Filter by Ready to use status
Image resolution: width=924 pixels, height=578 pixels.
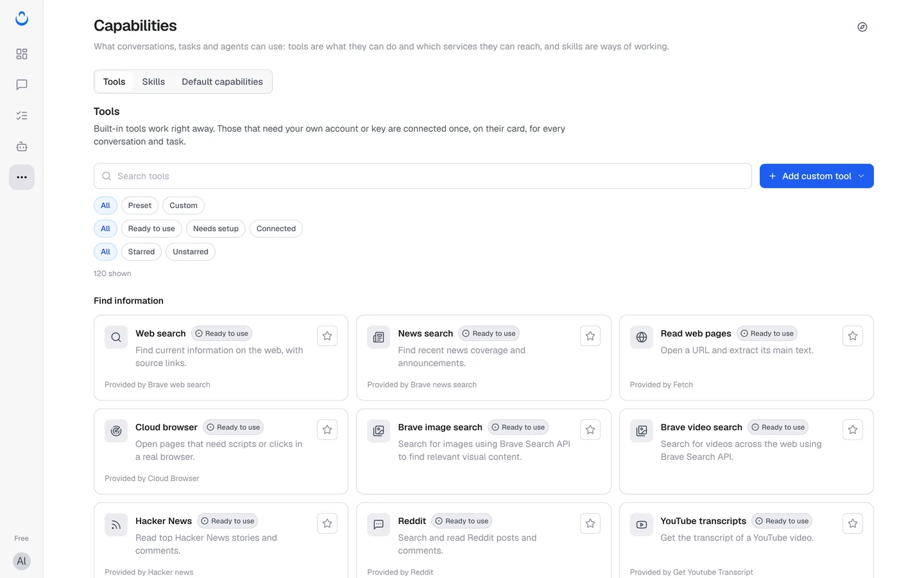tap(151, 229)
